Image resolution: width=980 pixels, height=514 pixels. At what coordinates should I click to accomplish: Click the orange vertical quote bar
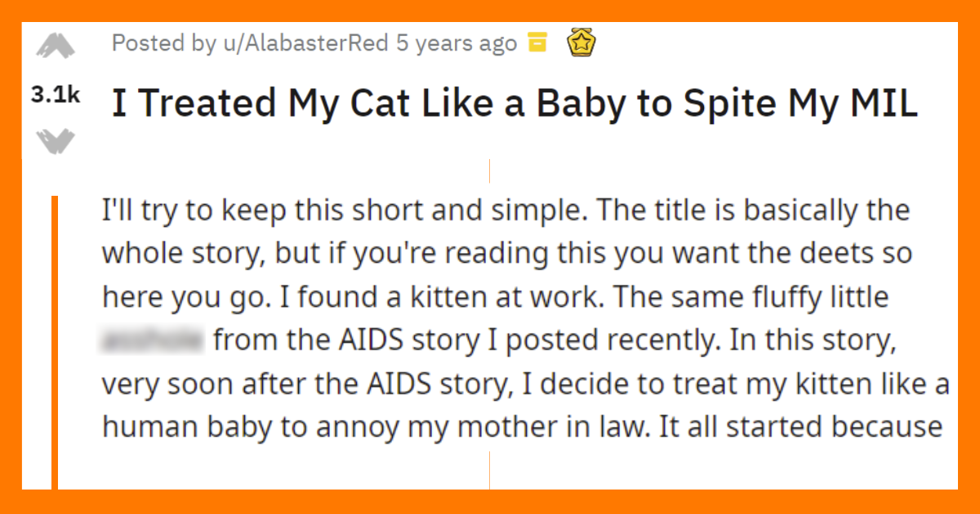point(55,343)
